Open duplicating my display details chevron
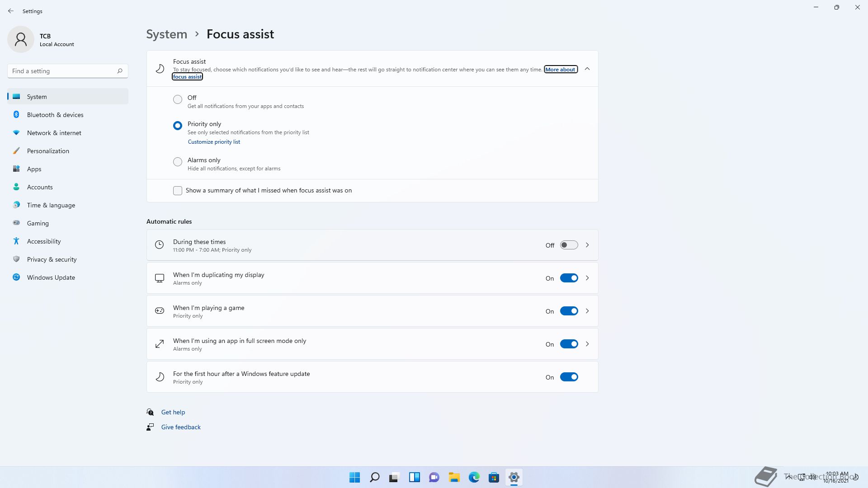This screenshot has width=868, height=488. click(587, 278)
